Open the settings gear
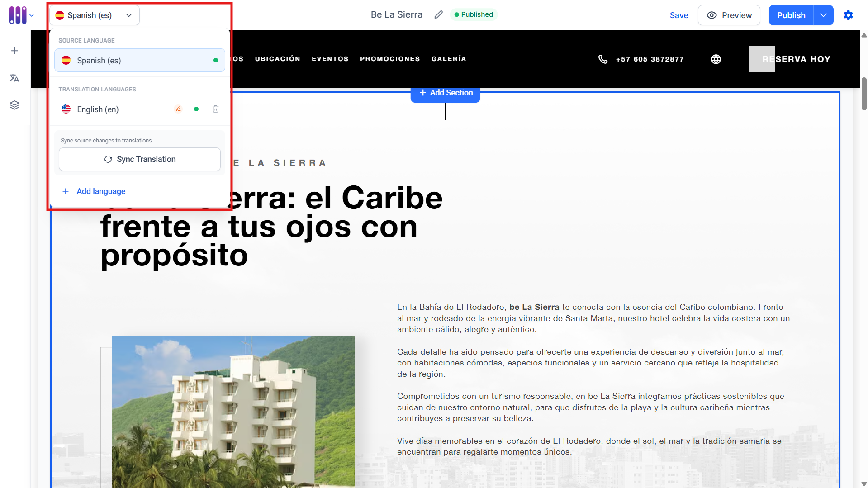Viewport: 868px width, 488px height. coord(848,15)
